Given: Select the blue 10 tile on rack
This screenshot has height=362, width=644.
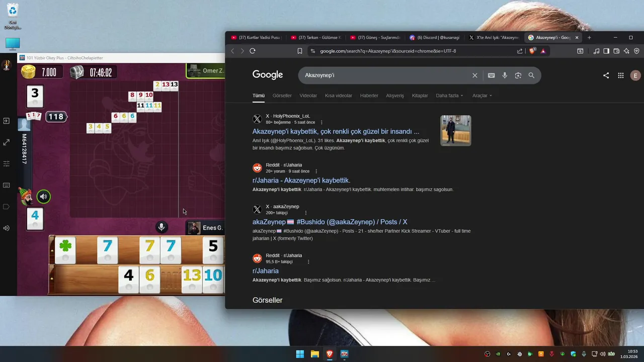Looking at the screenshot, I should [x=213, y=280].
